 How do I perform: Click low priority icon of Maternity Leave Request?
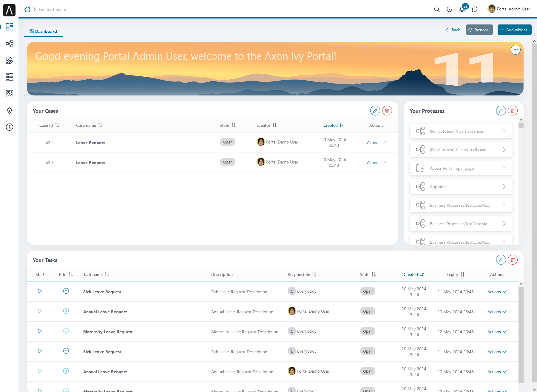66,331
